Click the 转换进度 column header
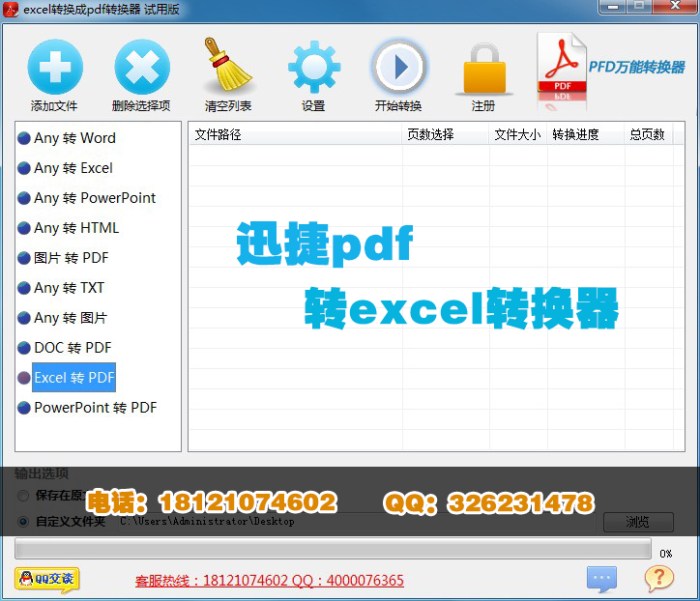This screenshot has width=700, height=601. (x=586, y=134)
